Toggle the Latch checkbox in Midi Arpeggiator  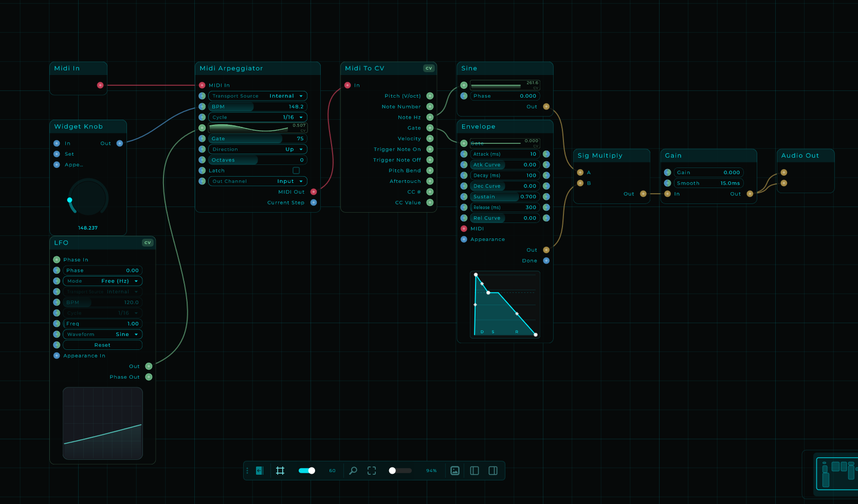296,171
